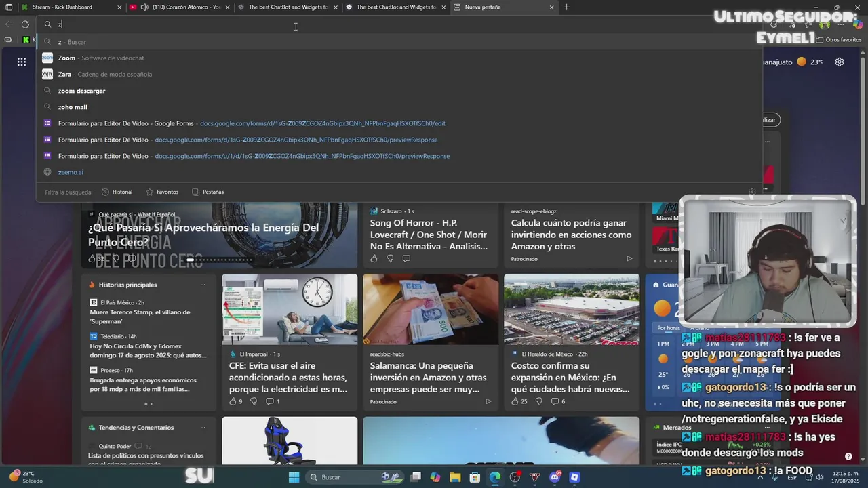Open Discord from the taskbar
868x488 pixels.
click(x=555, y=477)
